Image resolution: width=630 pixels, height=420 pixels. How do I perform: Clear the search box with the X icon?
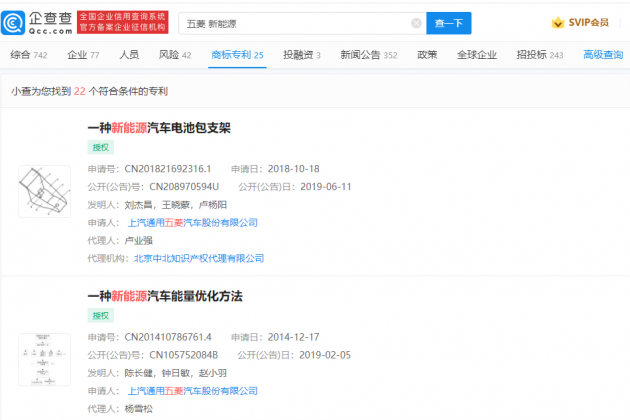pyautogui.click(x=416, y=23)
